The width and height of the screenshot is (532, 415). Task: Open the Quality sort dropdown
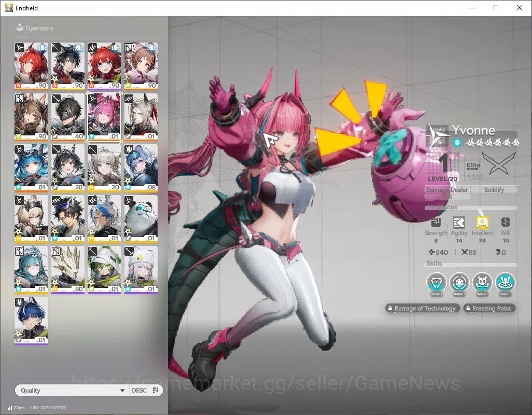pyautogui.click(x=72, y=390)
